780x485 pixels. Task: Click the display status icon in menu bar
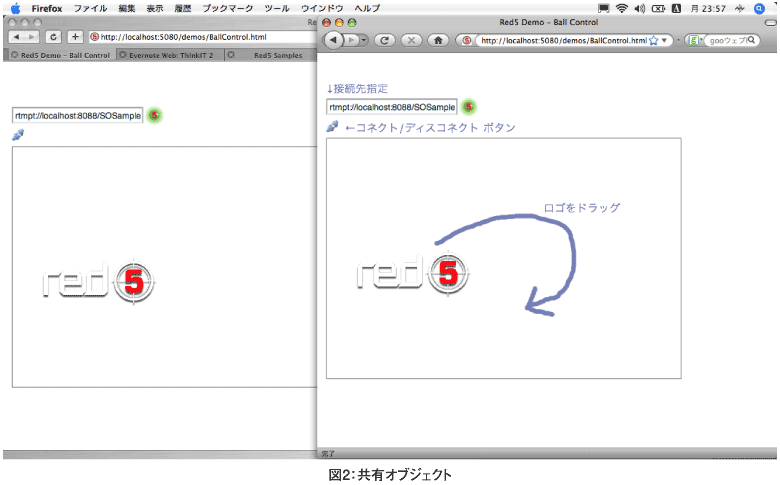(x=603, y=8)
